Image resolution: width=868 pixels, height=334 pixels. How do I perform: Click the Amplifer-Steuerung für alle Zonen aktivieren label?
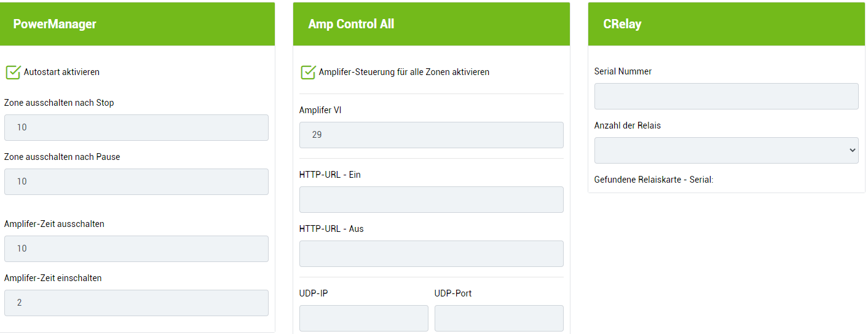coord(404,72)
